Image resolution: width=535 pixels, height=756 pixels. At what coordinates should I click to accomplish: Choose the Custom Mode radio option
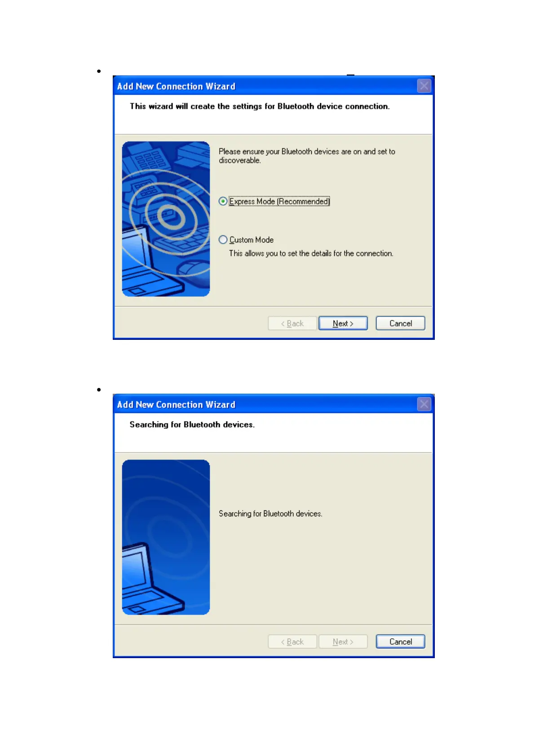(223, 240)
